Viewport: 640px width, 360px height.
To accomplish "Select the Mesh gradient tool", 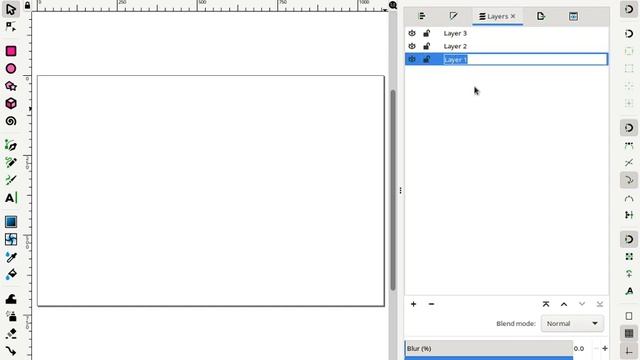I will point(11,239).
